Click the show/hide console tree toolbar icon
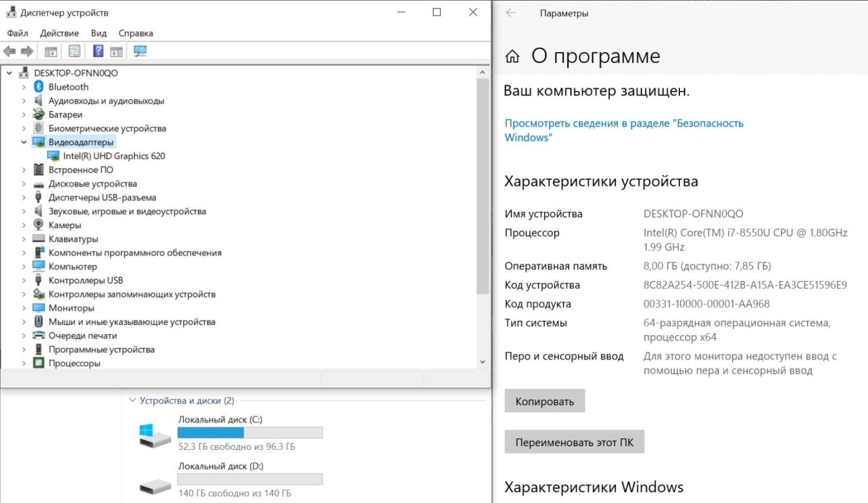The image size is (868, 503). coord(51,51)
